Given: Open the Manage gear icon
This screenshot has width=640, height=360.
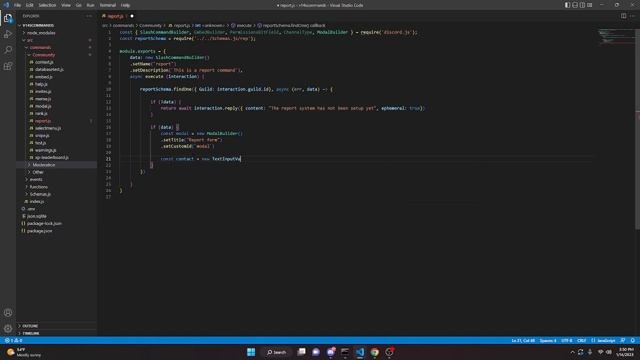Looking at the screenshot, I should pos(8,328).
